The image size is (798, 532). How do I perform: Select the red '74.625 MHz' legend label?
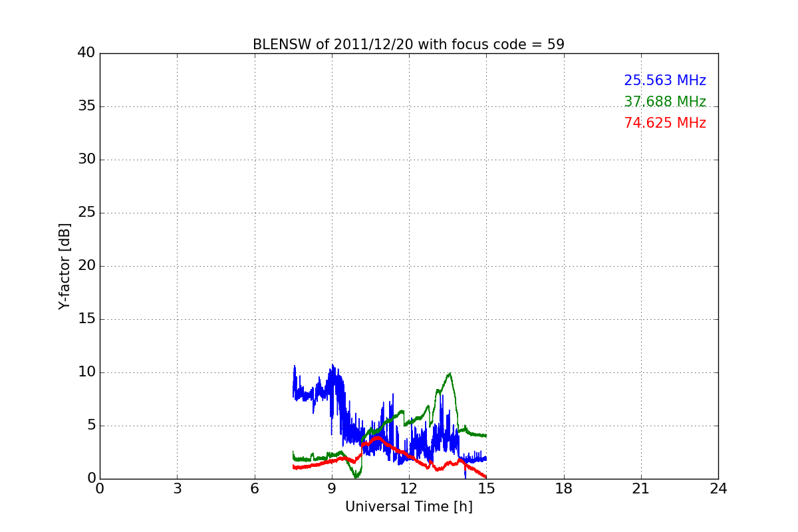[665, 123]
